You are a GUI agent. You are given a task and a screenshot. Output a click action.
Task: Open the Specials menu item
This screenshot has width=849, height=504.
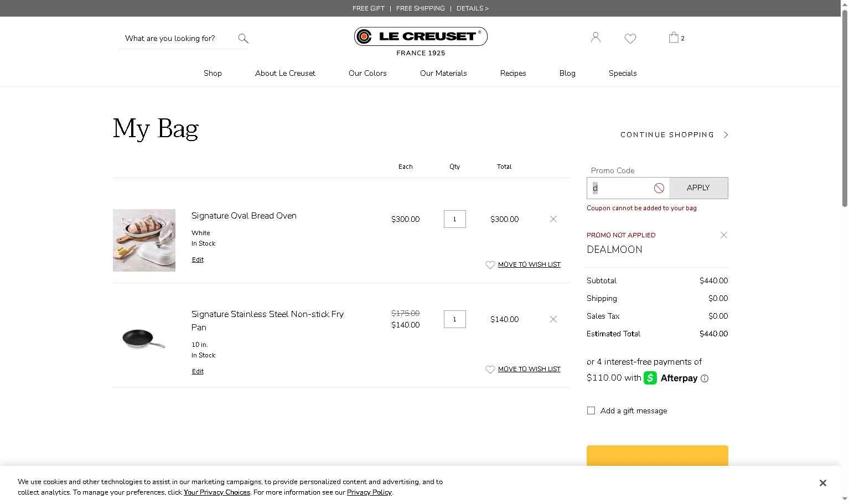(623, 73)
